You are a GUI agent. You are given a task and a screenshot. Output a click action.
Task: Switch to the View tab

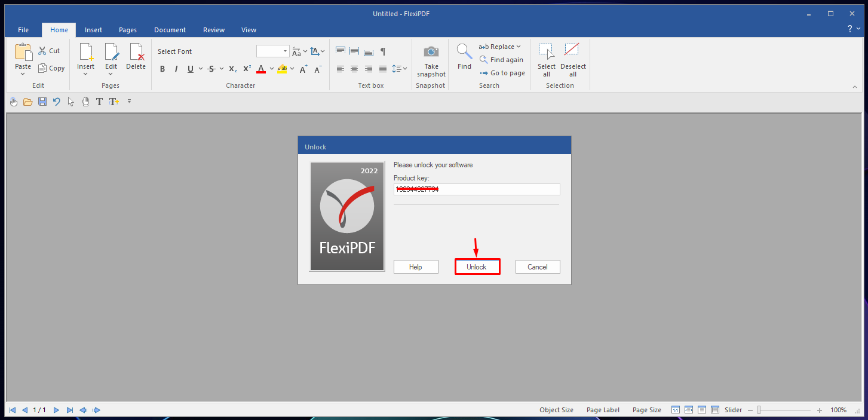(x=249, y=30)
